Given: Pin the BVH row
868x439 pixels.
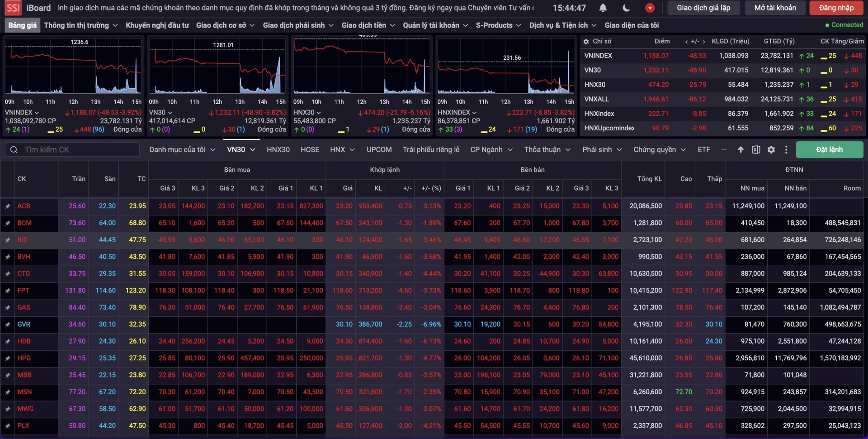Looking at the screenshot, I should pos(8,257).
